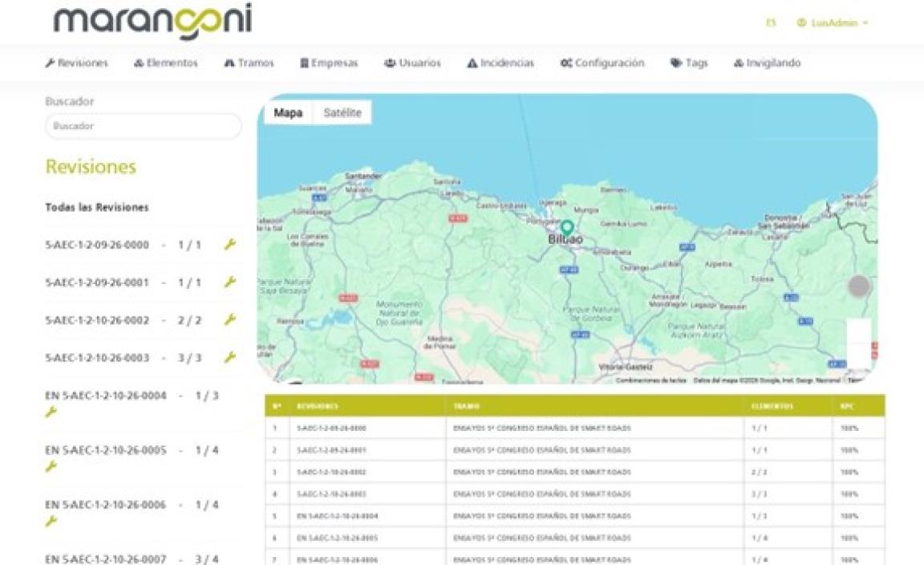The image size is (924, 565).
Task: Go to the Tramos section
Action: coord(249,63)
